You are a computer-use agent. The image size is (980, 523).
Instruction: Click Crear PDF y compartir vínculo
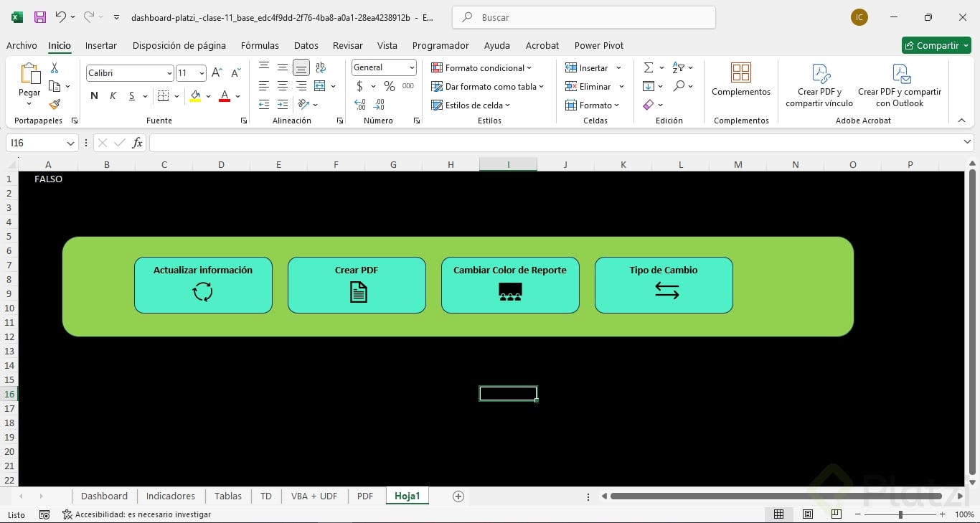tap(819, 85)
